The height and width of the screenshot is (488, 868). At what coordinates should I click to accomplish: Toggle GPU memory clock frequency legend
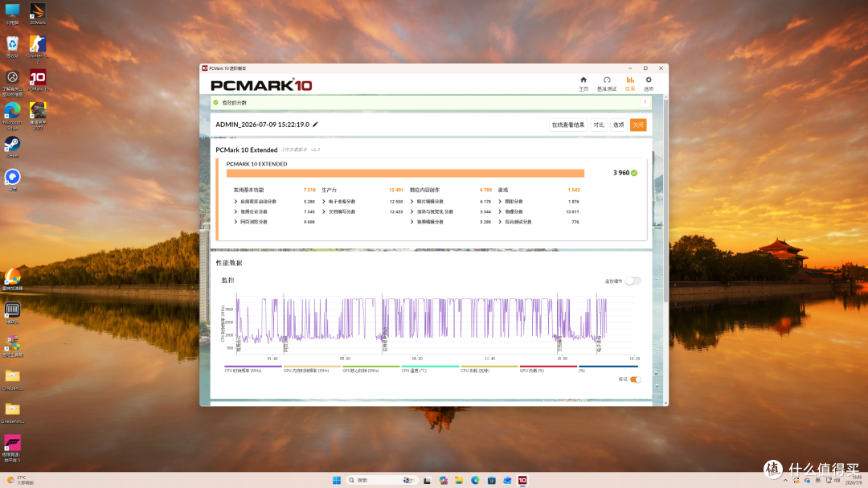(312, 369)
